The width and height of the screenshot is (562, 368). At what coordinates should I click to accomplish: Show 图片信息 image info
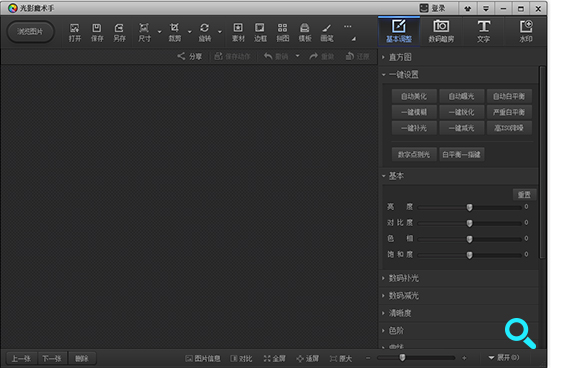click(203, 358)
